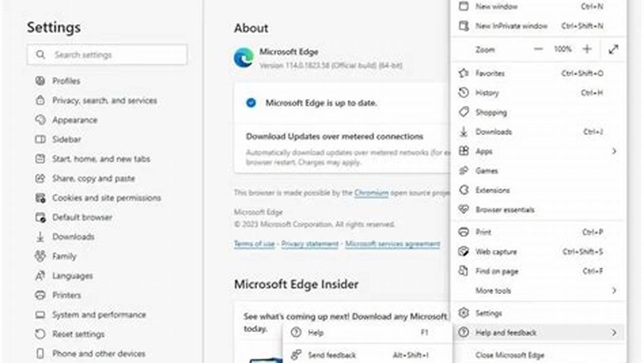
Task: Increase zoom with the plus button
Action: [587, 49]
